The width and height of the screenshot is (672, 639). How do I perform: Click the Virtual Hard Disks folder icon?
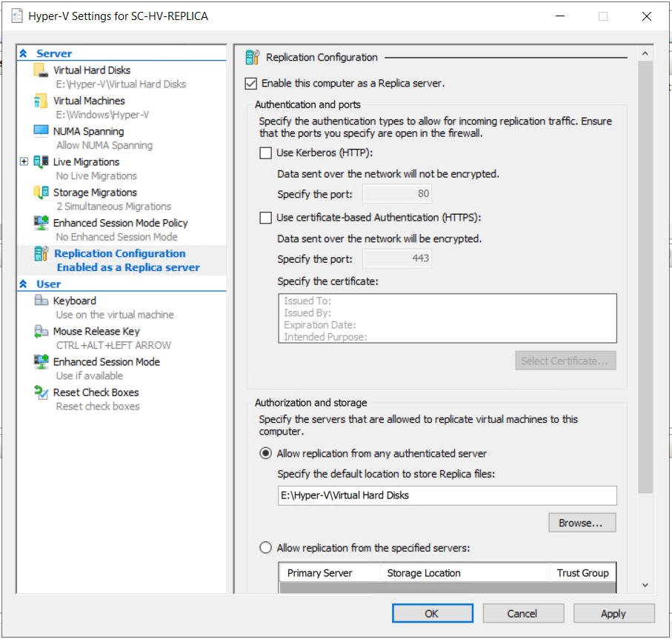(41, 70)
